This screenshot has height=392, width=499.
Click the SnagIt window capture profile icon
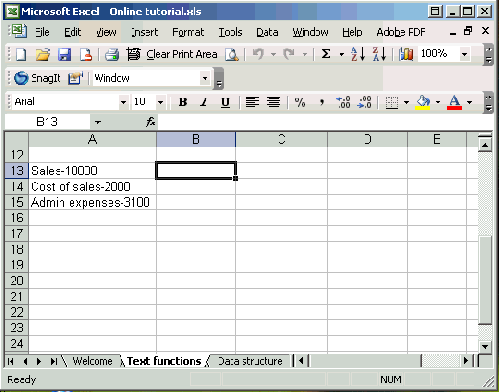pyautogui.click(x=75, y=78)
